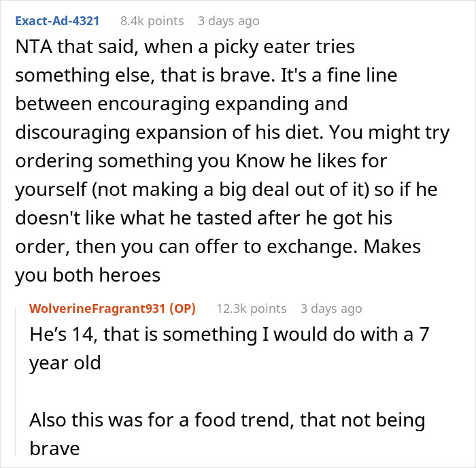The width and height of the screenshot is (476, 468).
Task: Click the capitalized word 'Know' in the comment
Action: (260, 161)
